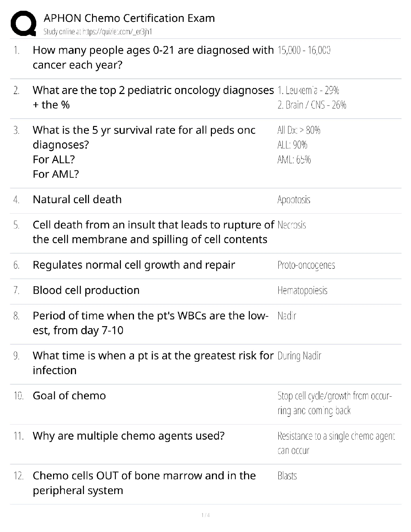Image resolution: width=411 pixels, height=532 pixels.
Task: Select the 'Apoptosis' answer
Action: click(x=293, y=200)
